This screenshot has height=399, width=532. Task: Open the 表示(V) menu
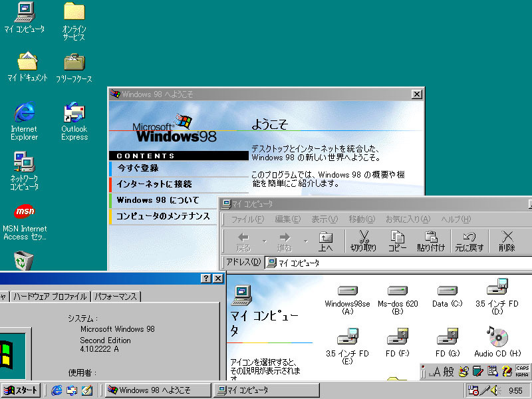[325, 219]
